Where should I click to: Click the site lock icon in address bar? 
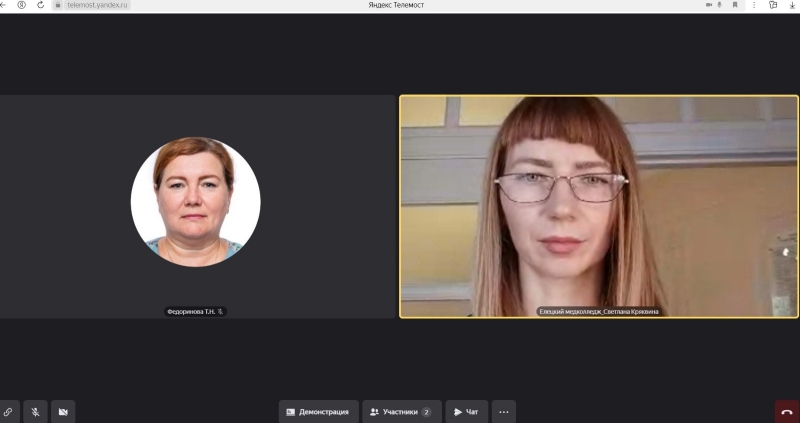(58, 5)
